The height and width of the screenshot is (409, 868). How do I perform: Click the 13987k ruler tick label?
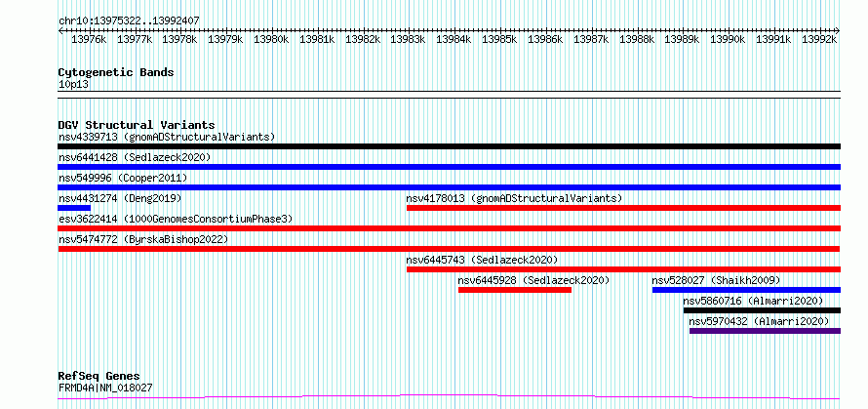click(x=591, y=39)
